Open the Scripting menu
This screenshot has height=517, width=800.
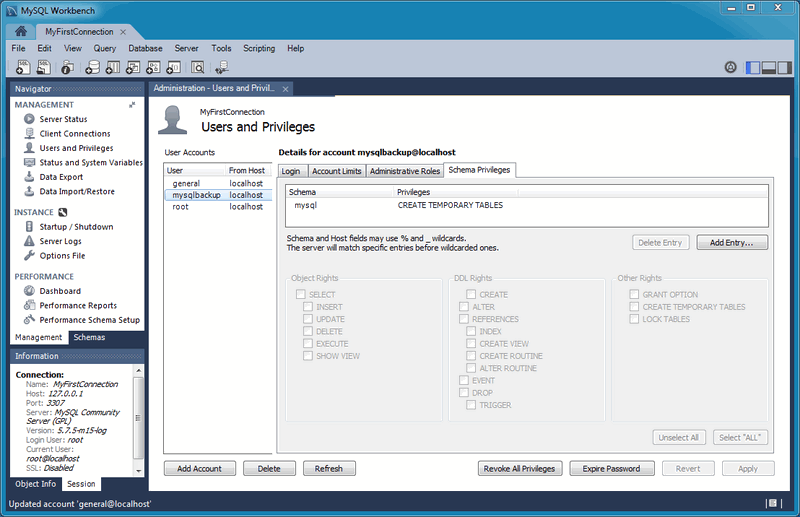tap(259, 48)
